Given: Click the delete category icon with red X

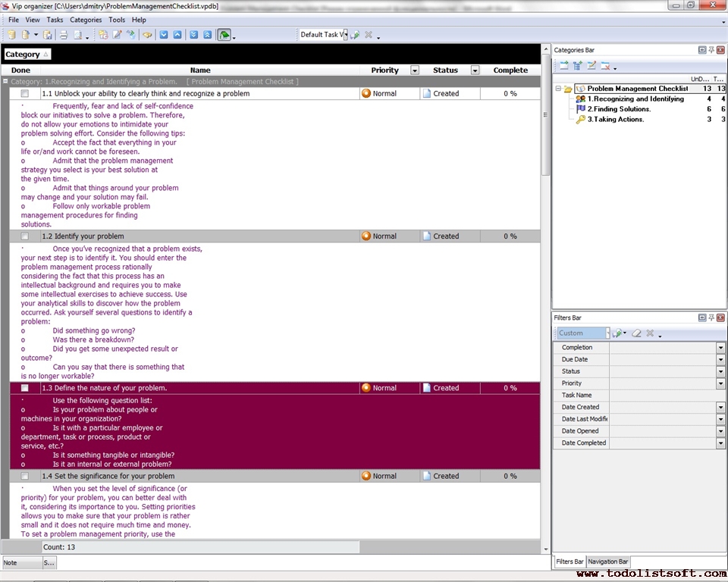Looking at the screenshot, I should coord(606,66).
